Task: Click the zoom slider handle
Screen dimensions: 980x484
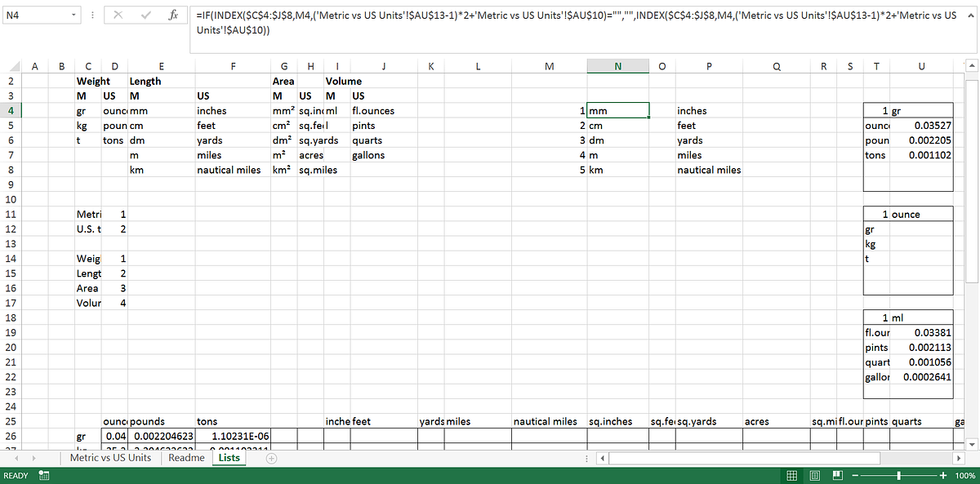Action: click(x=898, y=476)
